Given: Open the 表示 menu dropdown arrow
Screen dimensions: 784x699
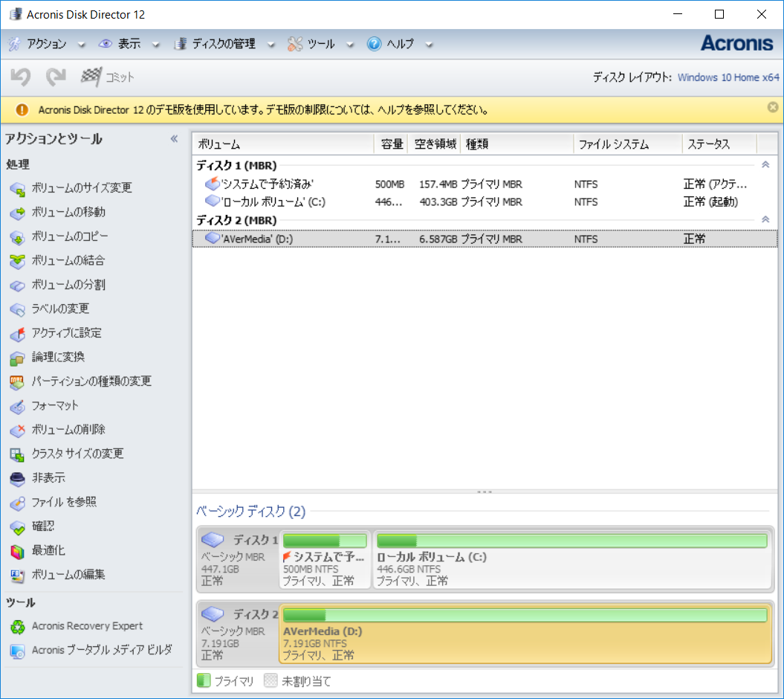Looking at the screenshot, I should point(156,45).
